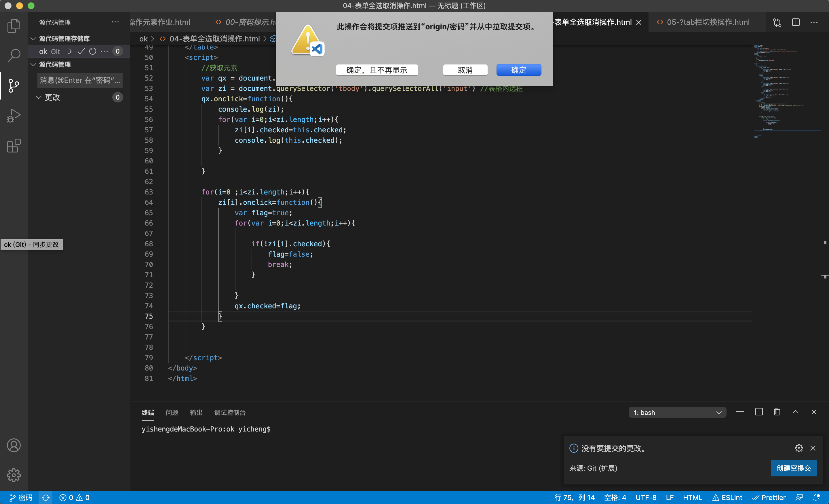Split the terminal panel
Image resolution: width=829 pixels, height=504 pixels.
pyautogui.click(x=759, y=412)
